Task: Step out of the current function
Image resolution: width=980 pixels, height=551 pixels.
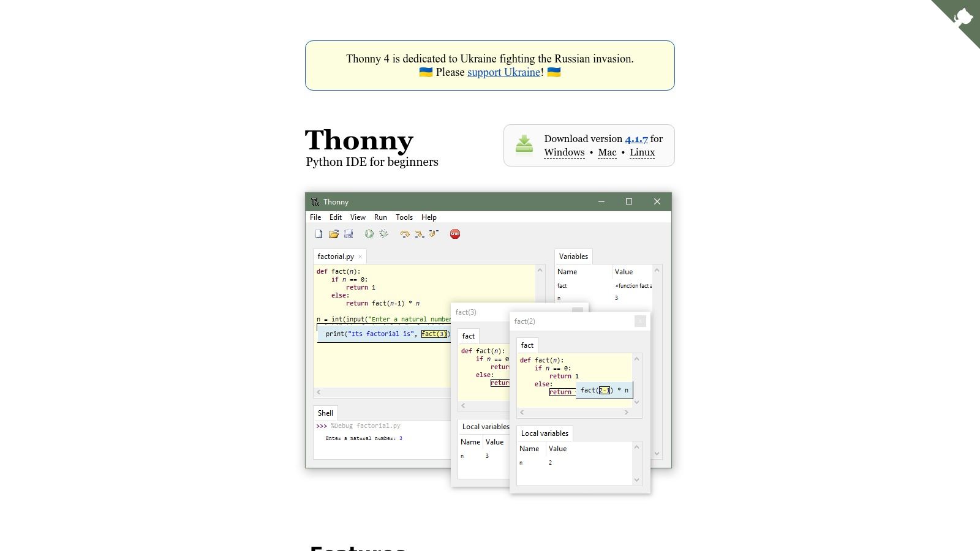Action: tap(433, 234)
